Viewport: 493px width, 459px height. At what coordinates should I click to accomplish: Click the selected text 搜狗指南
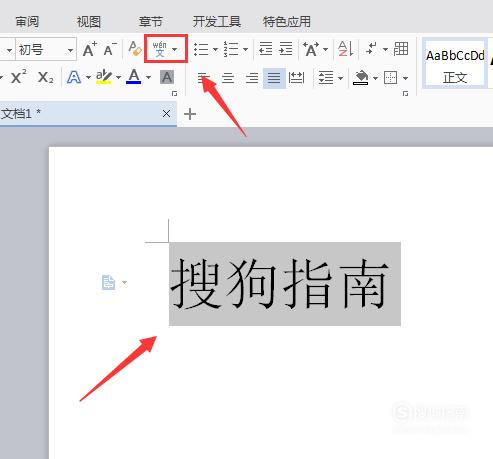pos(285,284)
